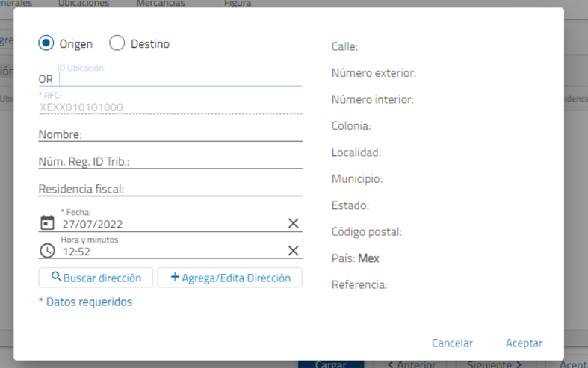588x368 pixels.
Task: Click the calendar icon beside Fecha
Action: 47,223
